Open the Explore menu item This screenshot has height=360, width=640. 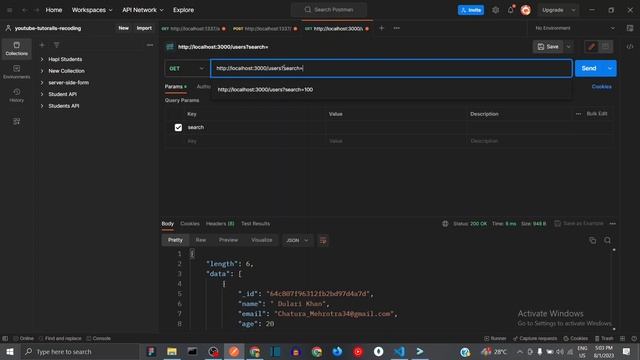point(183,10)
